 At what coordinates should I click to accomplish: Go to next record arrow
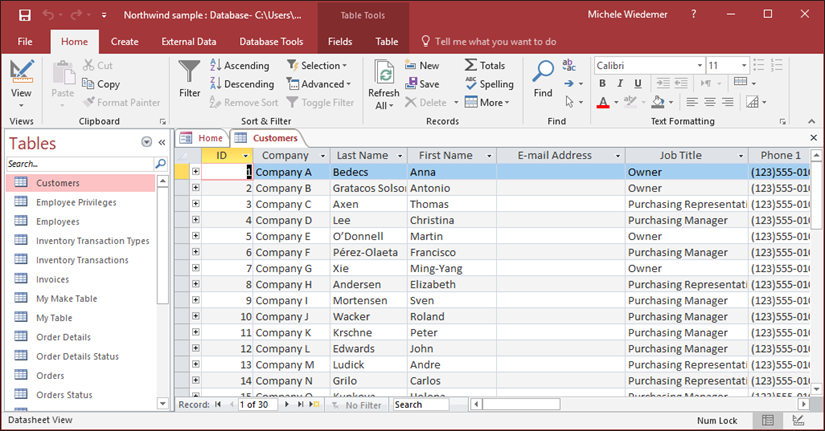click(x=286, y=404)
